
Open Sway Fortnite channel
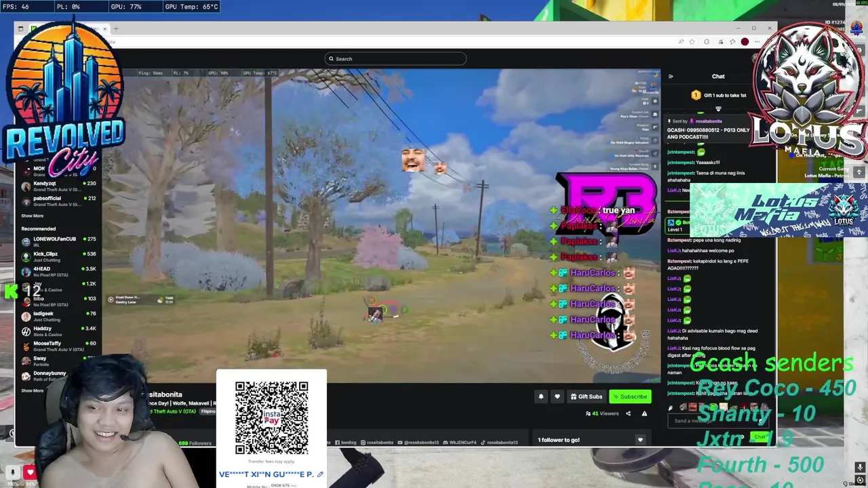tap(58, 361)
